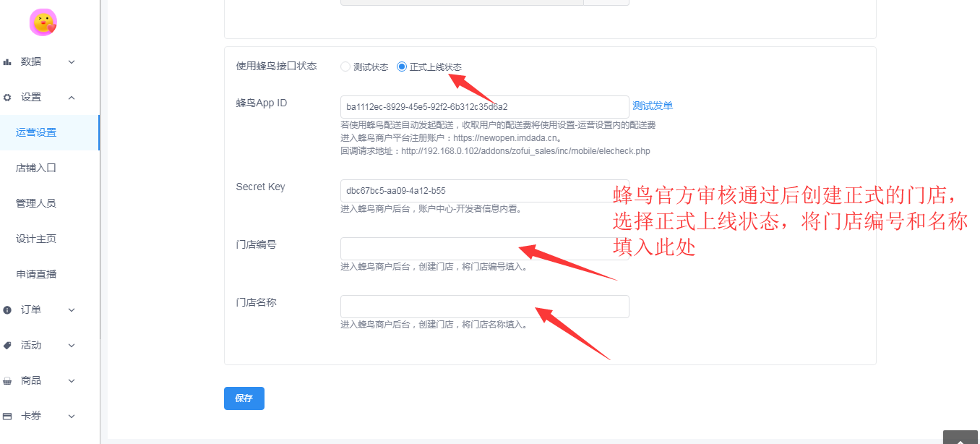Click the pink chick avatar logo
The width and height of the screenshot is (980, 444).
point(43,22)
